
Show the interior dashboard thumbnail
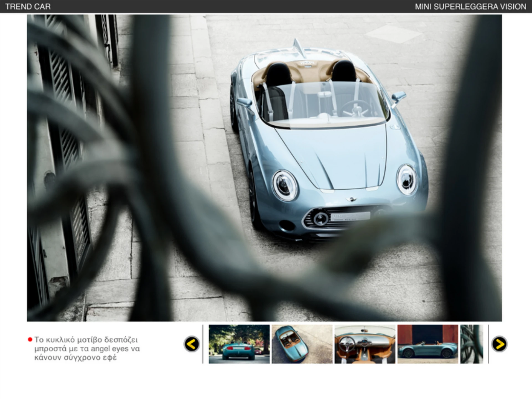(365, 344)
